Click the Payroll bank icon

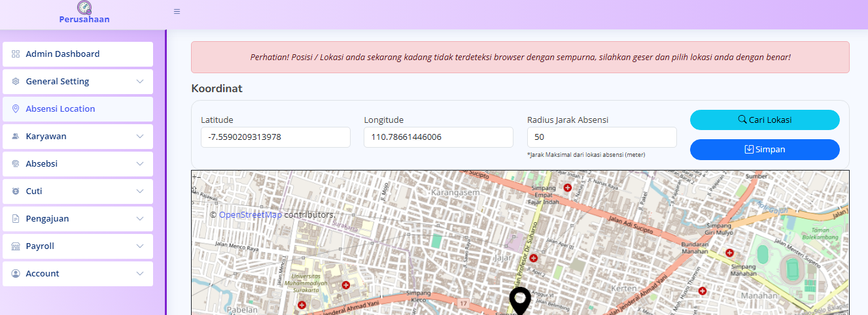[x=16, y=246]
